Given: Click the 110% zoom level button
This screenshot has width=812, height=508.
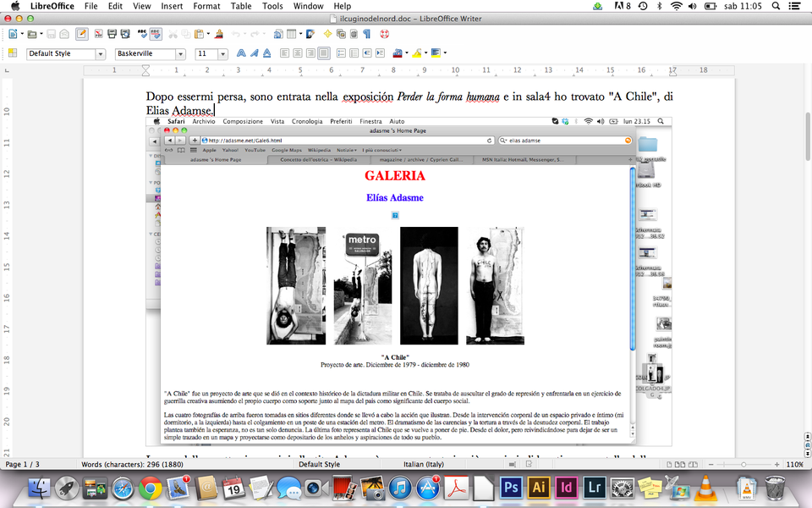Looking at the screenshot, I should pos(794,464).
